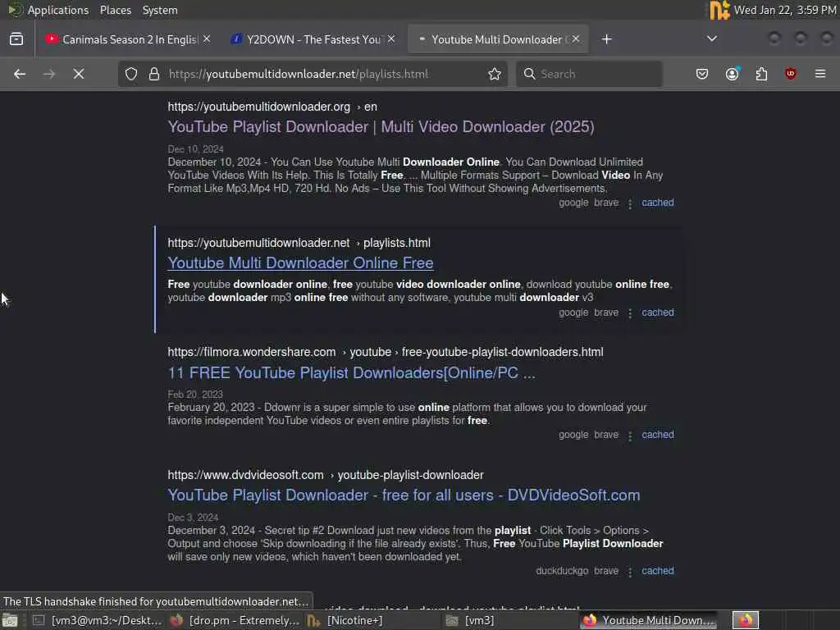Image resolution: width=840 pixels, height=630 pixels.
Task: Expand more options for dvdvideosoft result
Action: click(630, 572)
